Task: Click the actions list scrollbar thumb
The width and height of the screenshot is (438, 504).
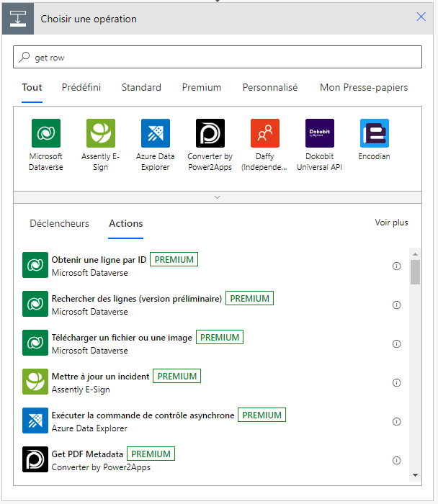Action: click(415, 272)
